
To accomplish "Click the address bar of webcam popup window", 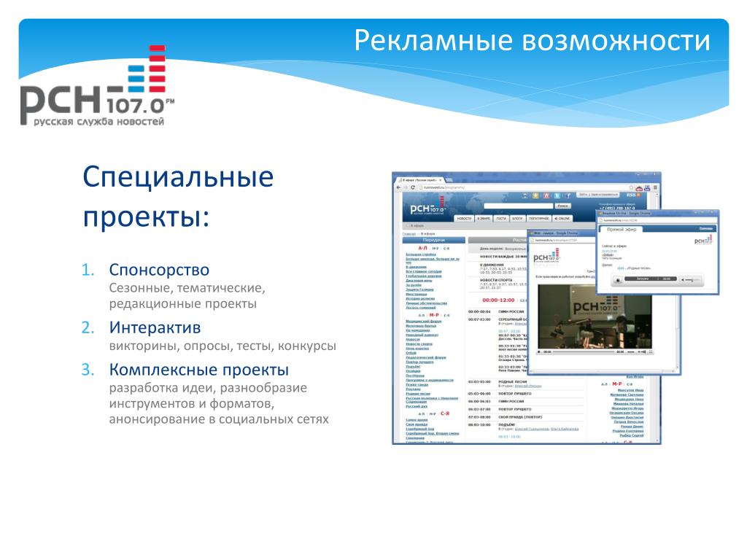I will (562, 240).
